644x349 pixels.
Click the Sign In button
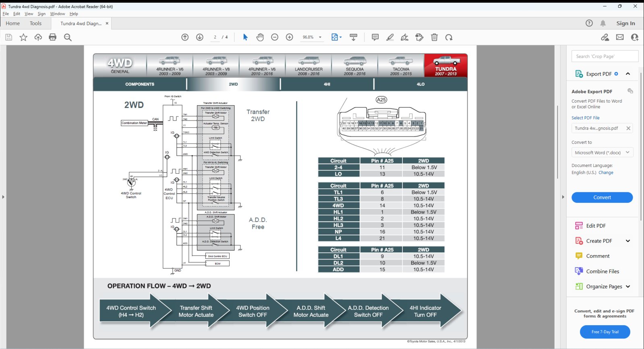click(625, 23)
